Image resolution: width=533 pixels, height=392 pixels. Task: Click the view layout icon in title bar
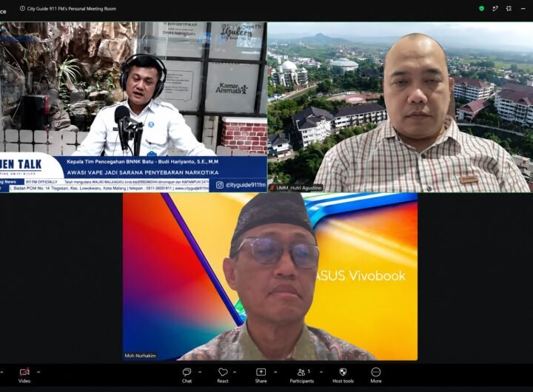coord(509,9)
